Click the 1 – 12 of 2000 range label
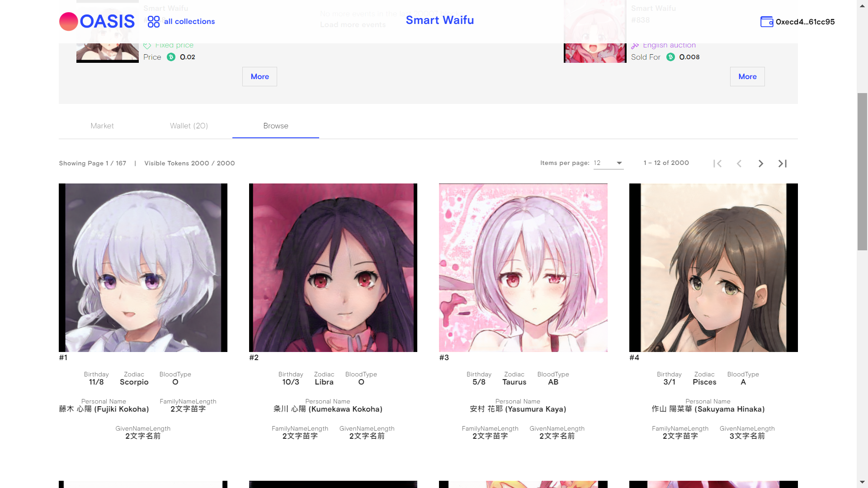Image resolution: width=868 pixels, height=488 pixels. (666, 163)
